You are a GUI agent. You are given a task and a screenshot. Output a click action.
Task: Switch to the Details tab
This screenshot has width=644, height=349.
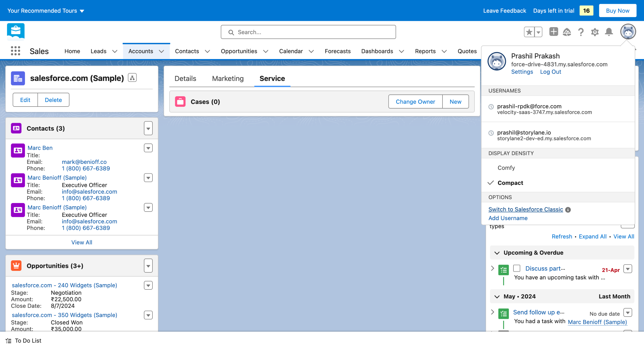[185, 78]
